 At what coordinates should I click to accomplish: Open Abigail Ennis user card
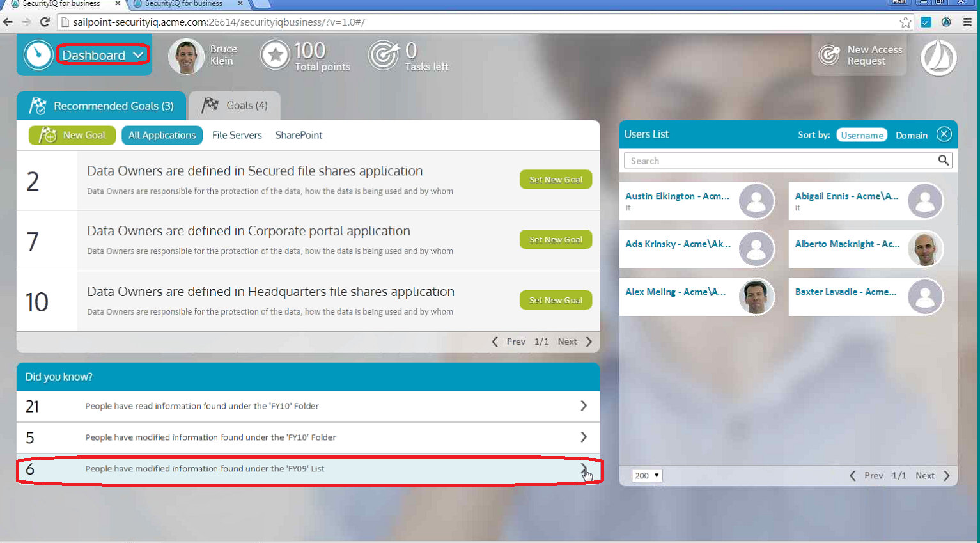coord(866,201)
